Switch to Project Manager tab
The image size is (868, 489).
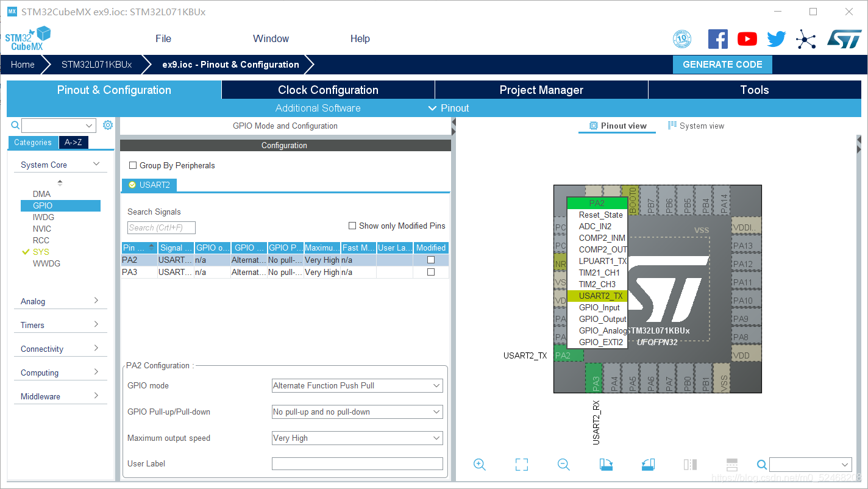[541, 90]
